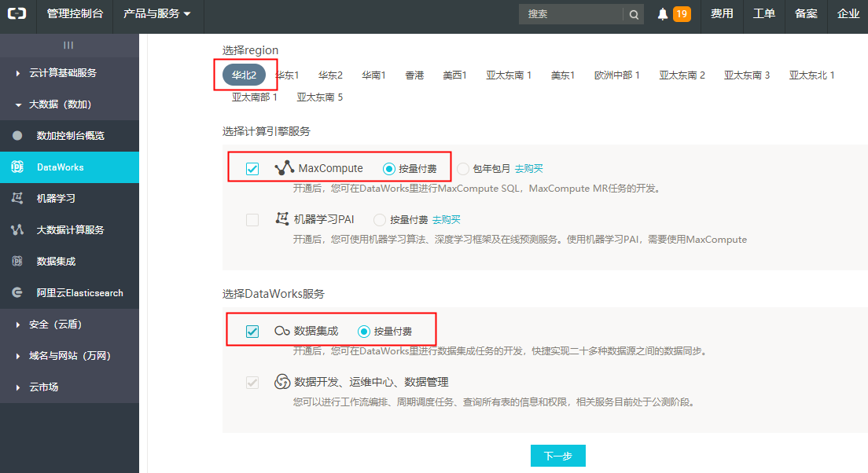Select the 华东2 region
This screenshot has width=868, height=473.
[x=330, y=75]
